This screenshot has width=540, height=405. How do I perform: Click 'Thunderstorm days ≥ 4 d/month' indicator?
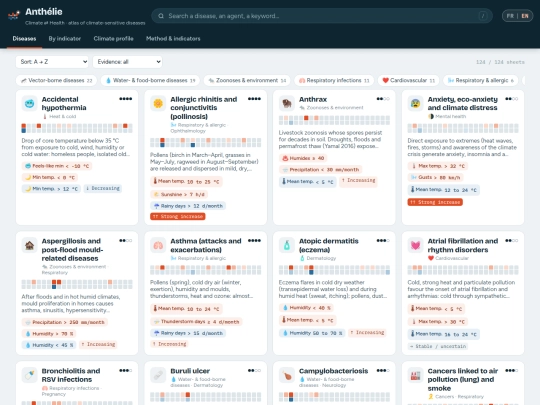click(196, 322)
